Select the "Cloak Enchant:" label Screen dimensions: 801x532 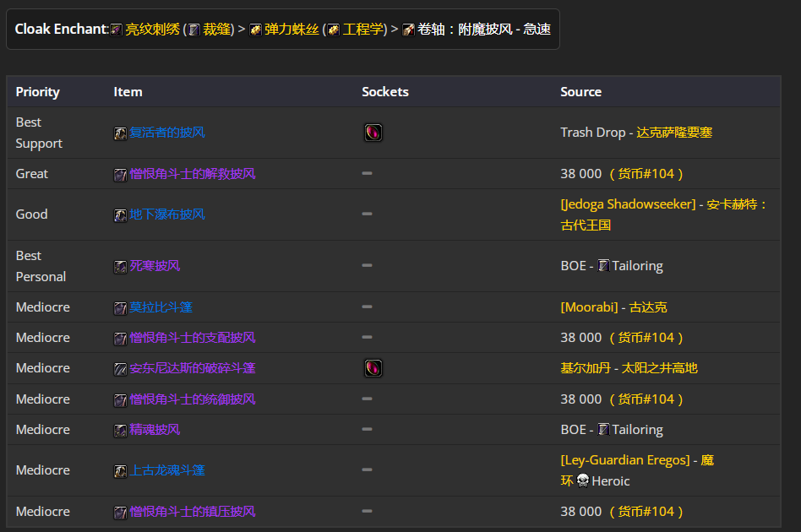(x=62, y=29)
